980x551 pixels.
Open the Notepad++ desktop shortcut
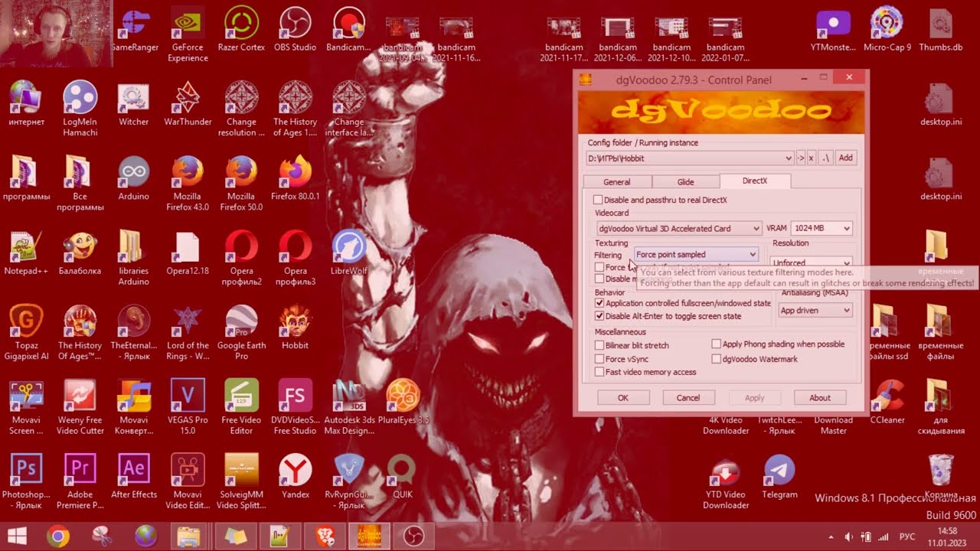click(26, 253)
